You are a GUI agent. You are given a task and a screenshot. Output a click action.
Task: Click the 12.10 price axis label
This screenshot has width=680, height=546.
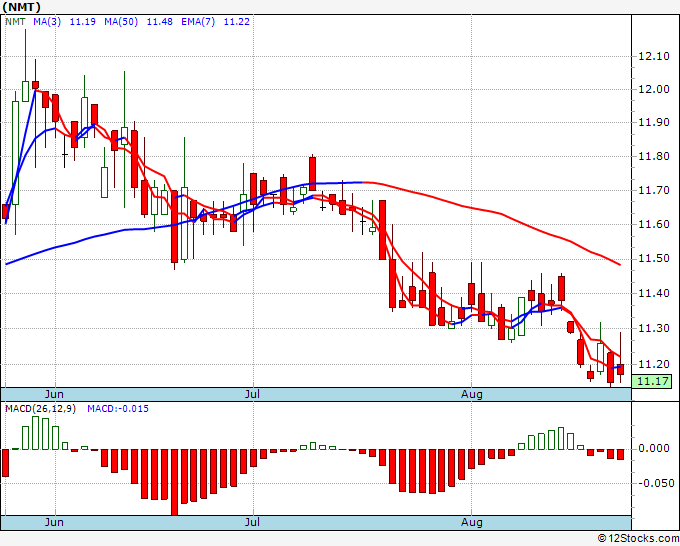coord(654,56)
